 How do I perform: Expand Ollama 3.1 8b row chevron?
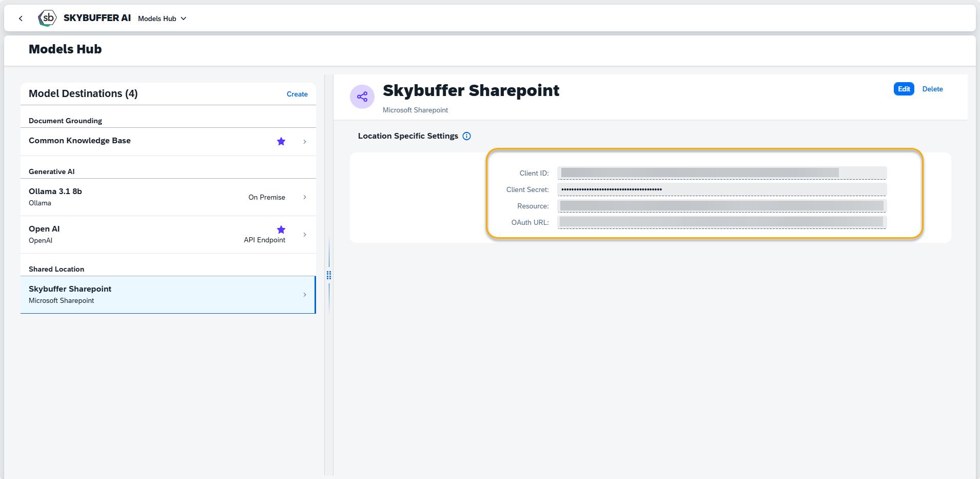(305, 197)
